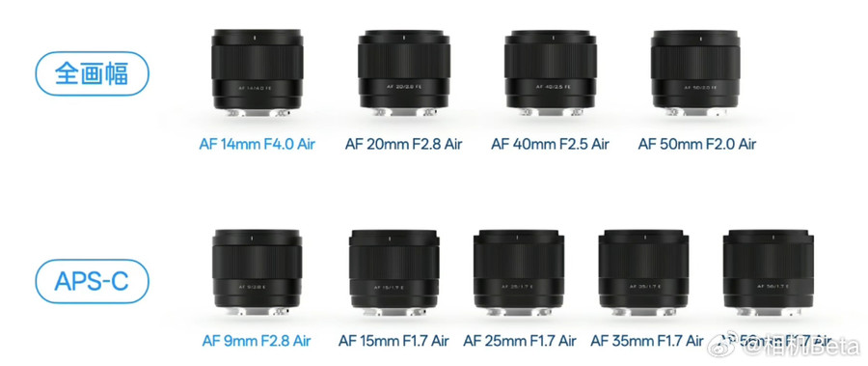
Task: Click the AF 25mm F1.7 lens image
Action: (x=519, y=274)
